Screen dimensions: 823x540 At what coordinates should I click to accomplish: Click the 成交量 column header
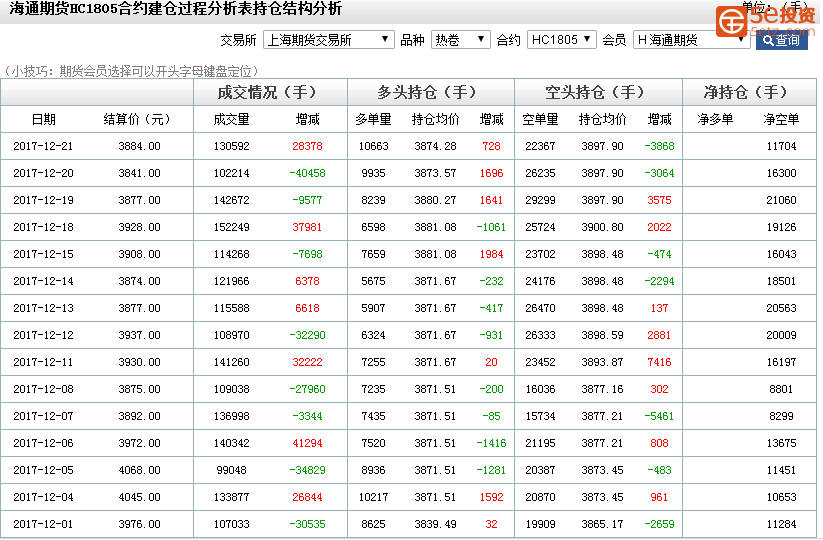(x=231, y=120)
